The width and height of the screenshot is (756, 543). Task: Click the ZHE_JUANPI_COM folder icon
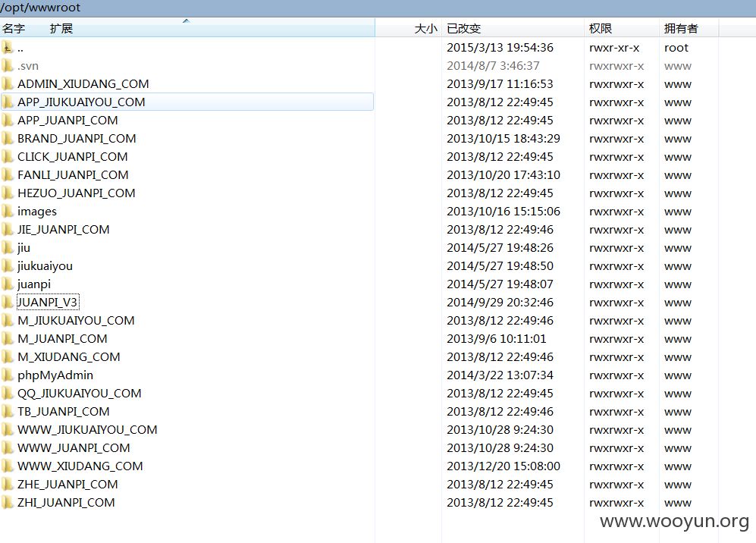pyautogui.click(x=8, y=484)
